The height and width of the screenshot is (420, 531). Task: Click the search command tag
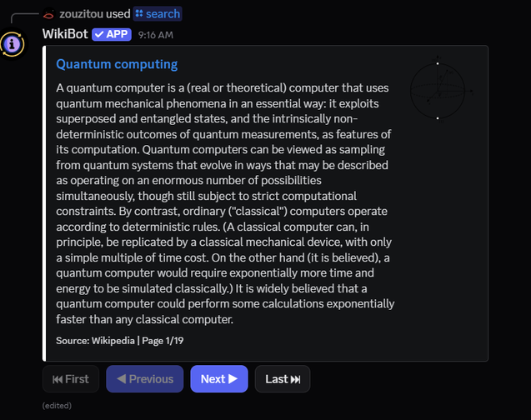pyautogui.click(x=158, y=14)
